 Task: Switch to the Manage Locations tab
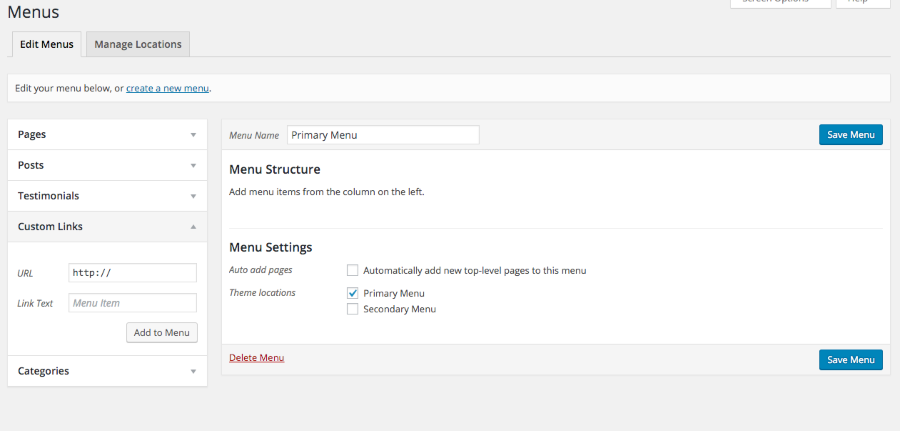click(138, 44)
